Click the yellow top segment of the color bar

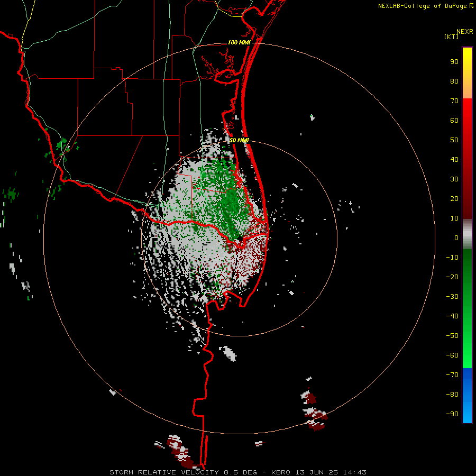(x=467, y=73)
